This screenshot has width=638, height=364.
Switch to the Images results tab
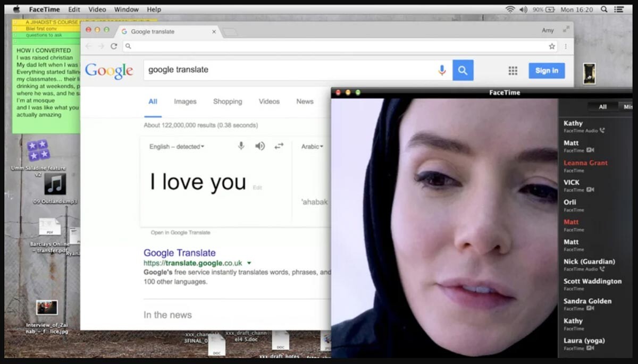tap(185, 101)
